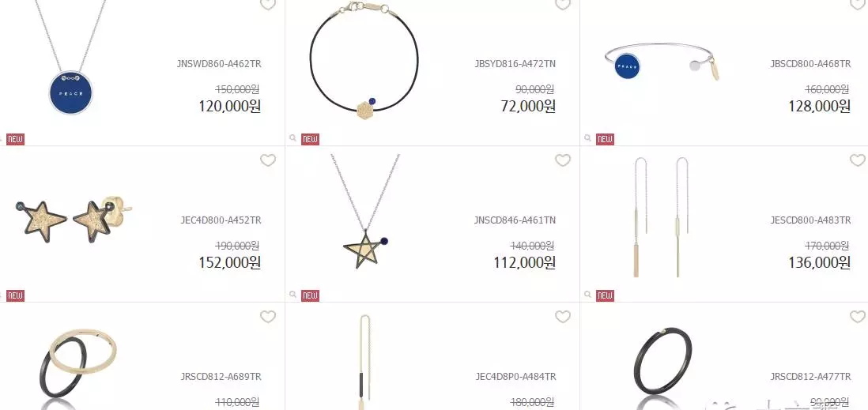This screenshot has width=868, height=410.
Task: Toggle wishlist heart for star necklace JNSCD846-A461TN
Action: [x=563, y=160]
